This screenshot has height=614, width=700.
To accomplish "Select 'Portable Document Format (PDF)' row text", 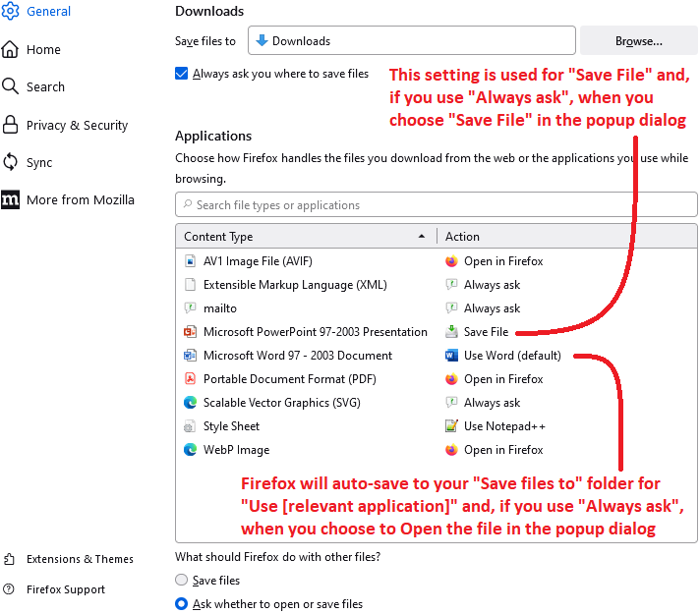I will pyautogui.click(x=290, y=379).
